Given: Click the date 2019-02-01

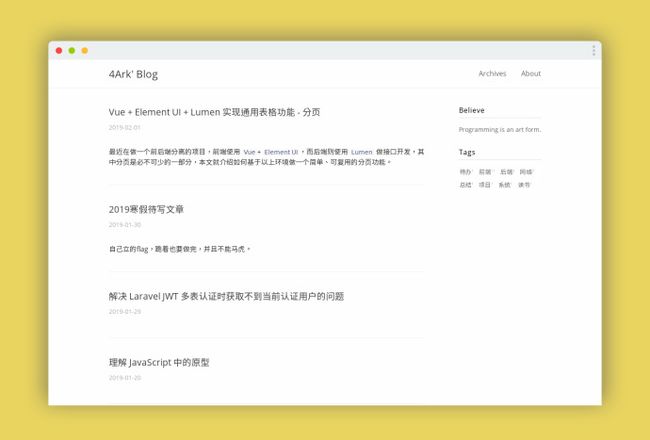Looking at the screenshot, I should pyautogui.click(x=125, y=127).
